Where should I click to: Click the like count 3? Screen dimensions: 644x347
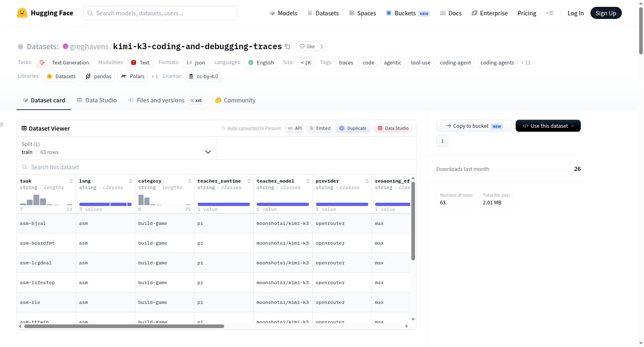[322, 46]
